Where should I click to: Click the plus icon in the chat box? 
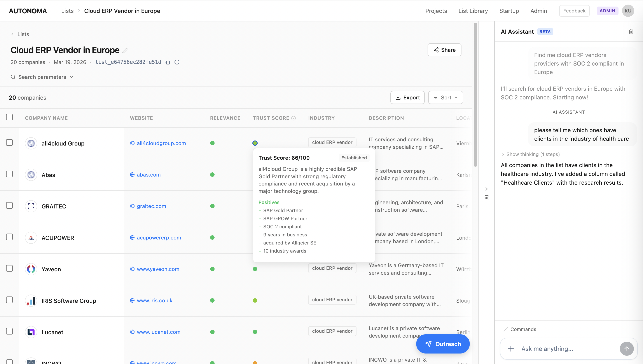[510, 348]
